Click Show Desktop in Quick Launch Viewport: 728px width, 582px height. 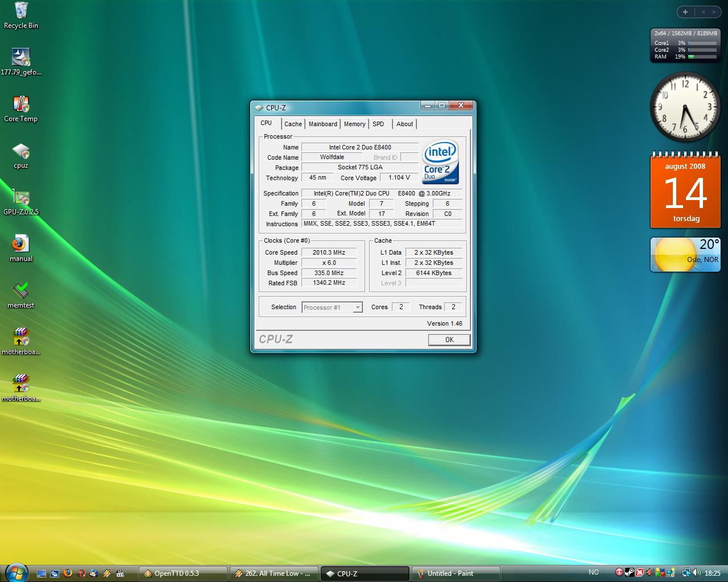(x=42, y=573)
